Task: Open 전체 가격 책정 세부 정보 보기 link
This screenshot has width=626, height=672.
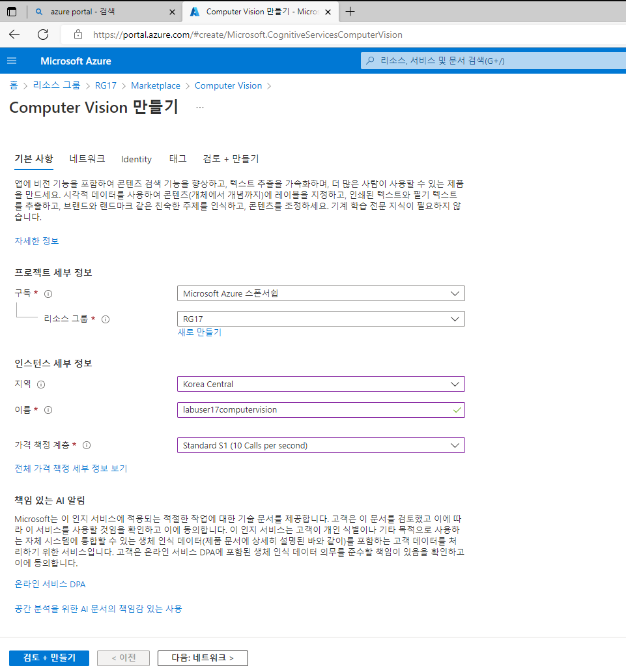Action: (x=71, y=469)
